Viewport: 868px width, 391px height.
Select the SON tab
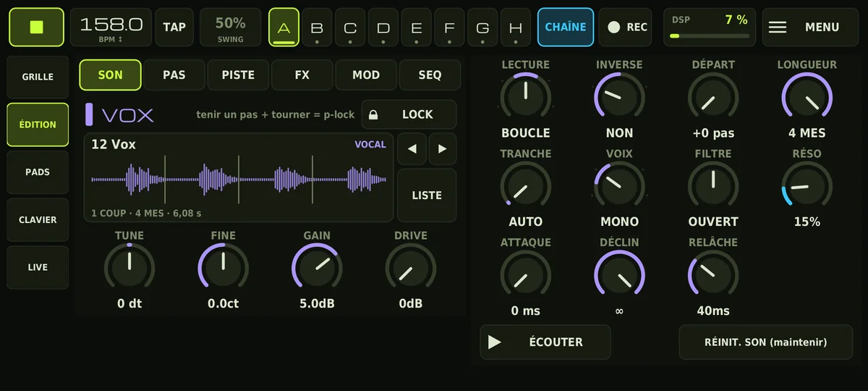coord(110,75)
